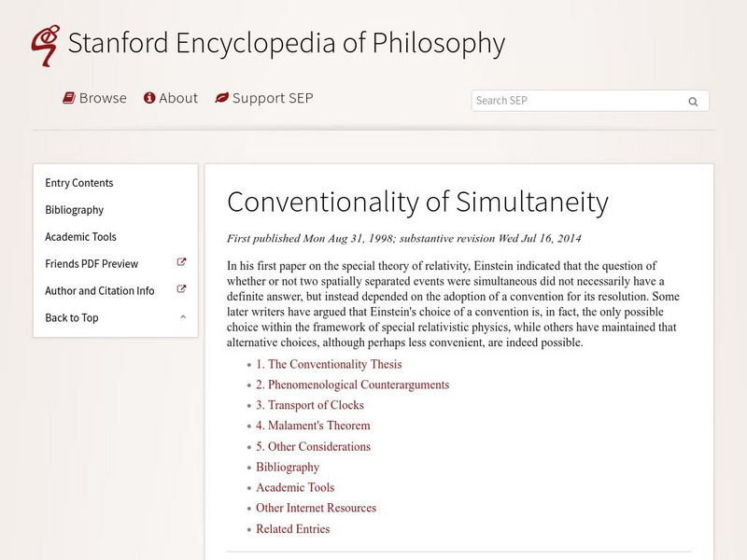
Task: Open Author and Citation Info sidebar link
Action: pyautogui.click(x=100, y=290)
